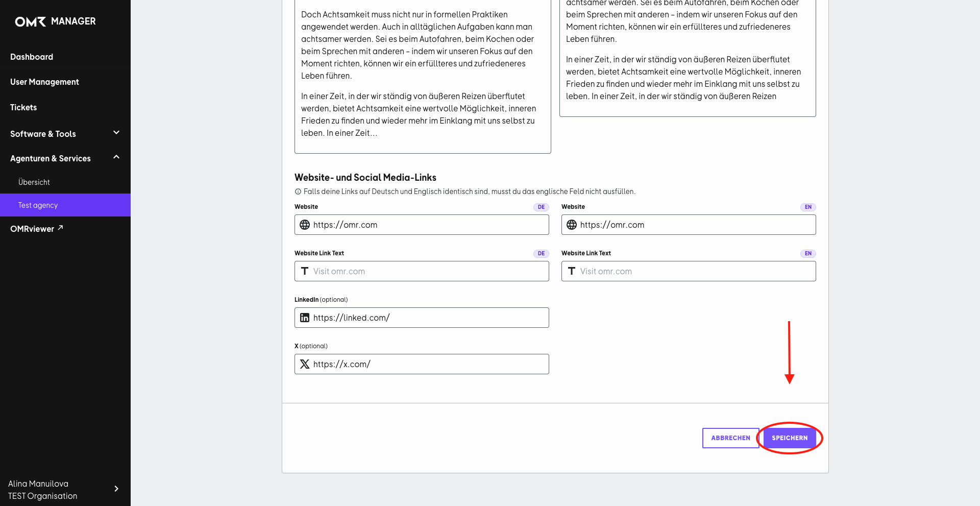Focus the X URL input field
The height and width of the screenshot is (506, 980).
422,364
